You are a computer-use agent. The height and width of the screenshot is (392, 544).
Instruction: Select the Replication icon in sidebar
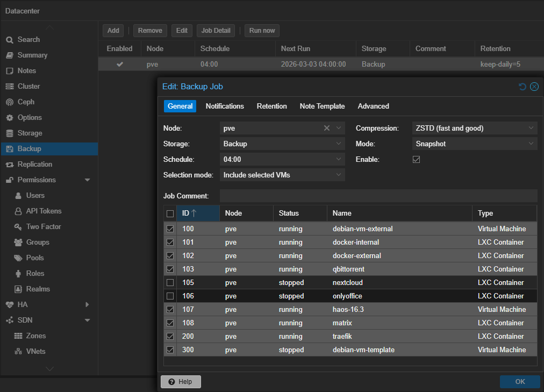[x=9, y=165]
